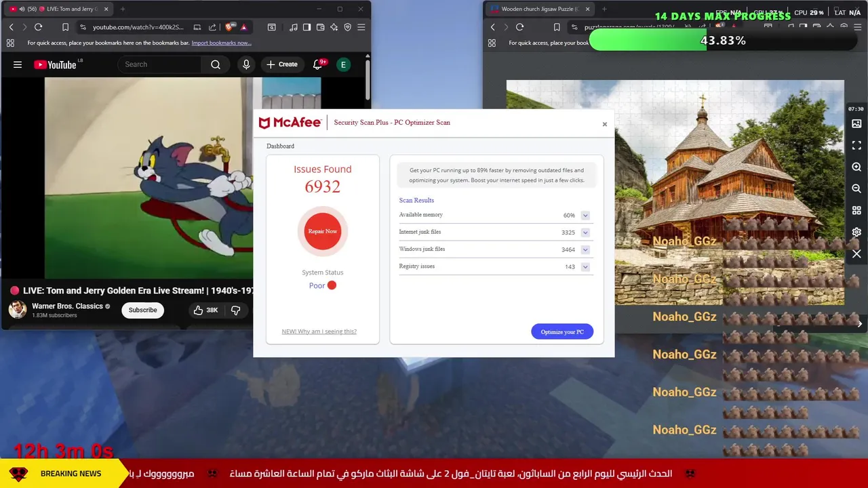Open YouTube hamburger guide menu
This screenshot has width=868, height=488.
click(18, 64)
